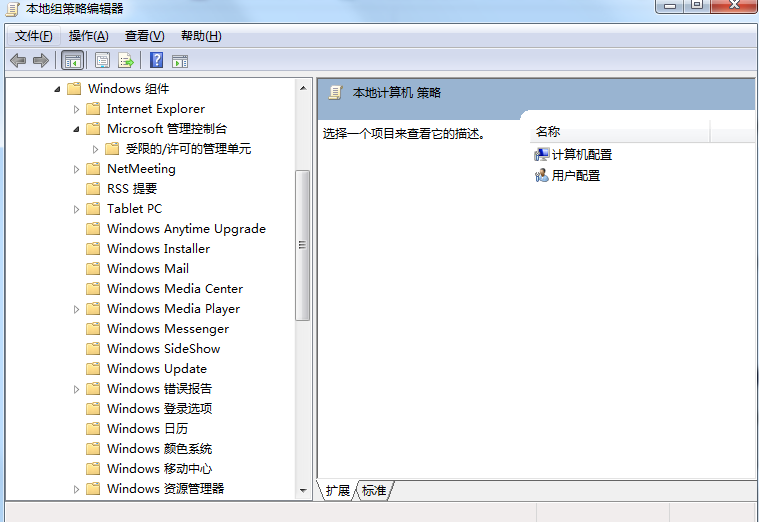
Task: Click the tree pane scroll down arrow
Action: click(303, 490)
